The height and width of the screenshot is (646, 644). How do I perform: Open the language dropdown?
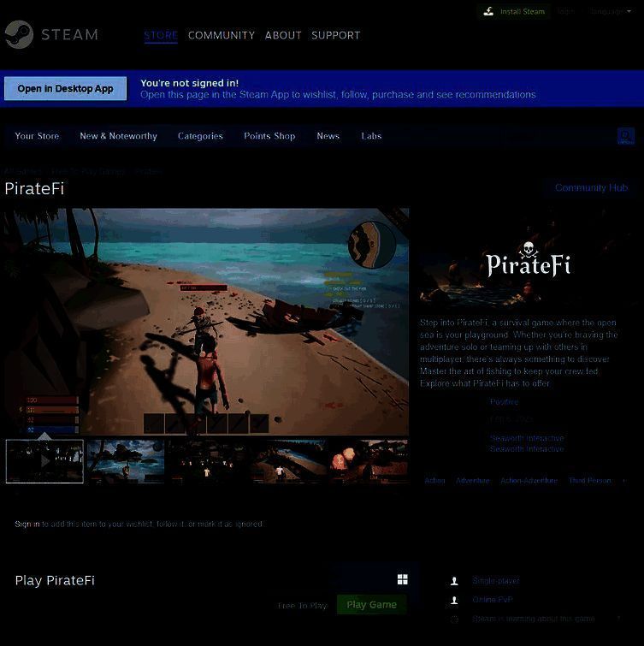[609, 12]
